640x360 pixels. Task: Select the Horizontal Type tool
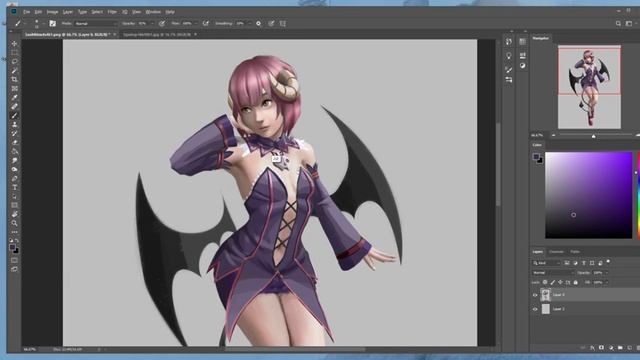point(14,187)
